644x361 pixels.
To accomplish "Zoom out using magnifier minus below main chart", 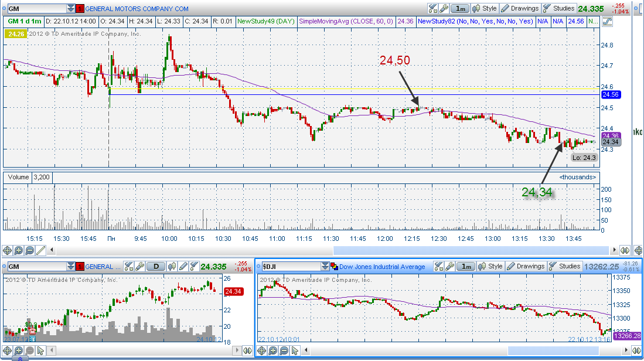I will tap(29, 250).
